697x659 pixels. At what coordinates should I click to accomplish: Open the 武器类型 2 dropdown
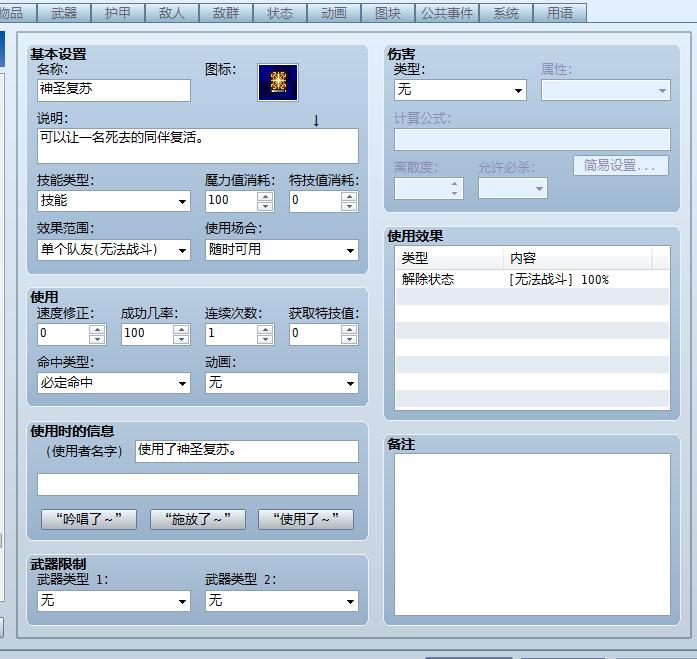[x=282, y=601]
